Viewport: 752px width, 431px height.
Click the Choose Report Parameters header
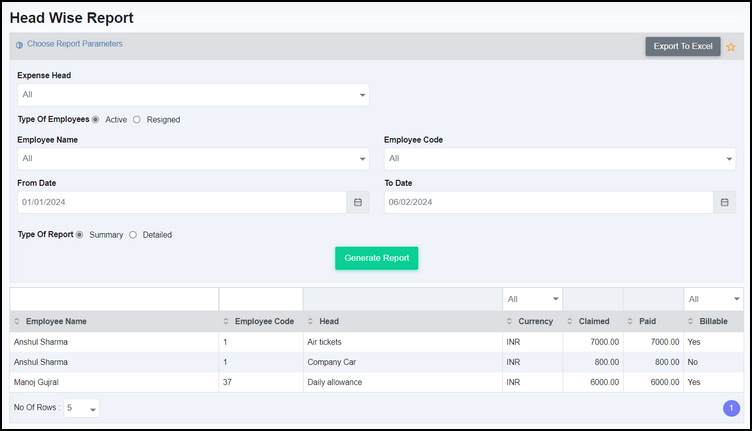(74, 44)
